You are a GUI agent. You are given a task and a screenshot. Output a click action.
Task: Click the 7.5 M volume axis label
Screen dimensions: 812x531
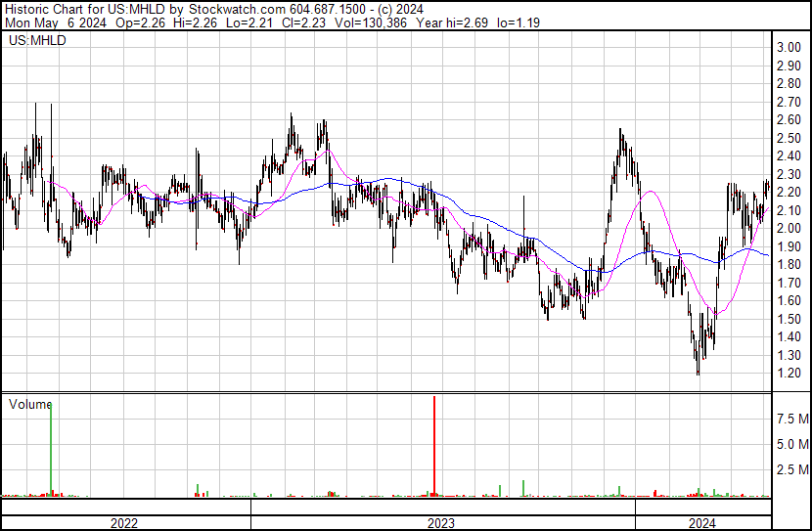tap(790, 420)
